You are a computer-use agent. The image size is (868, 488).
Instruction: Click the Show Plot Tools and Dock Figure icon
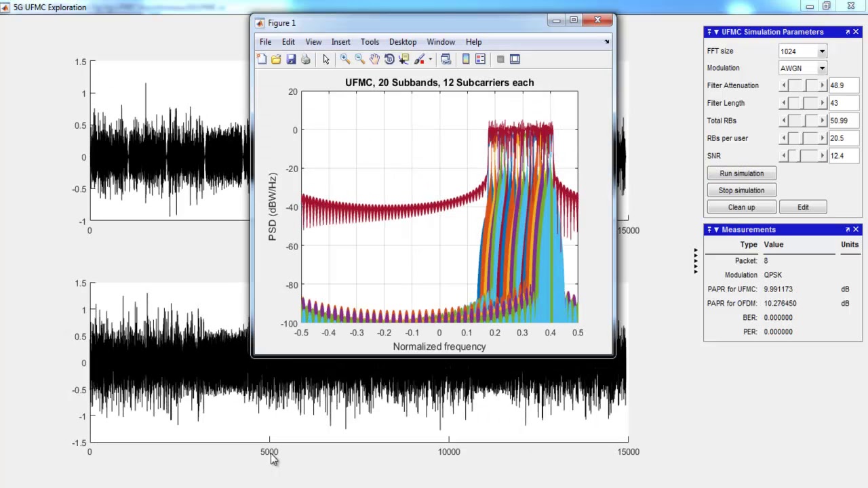515,60
